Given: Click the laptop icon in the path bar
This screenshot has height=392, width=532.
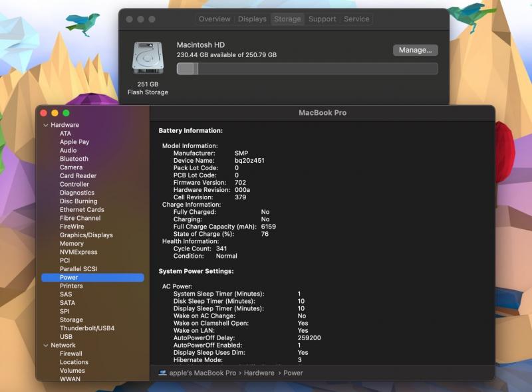Looking at the screenshot, I should click(162, 373).
